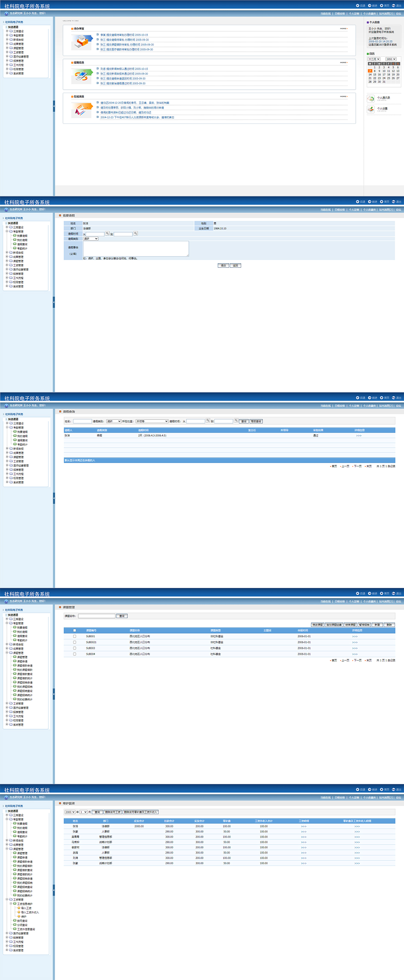Open 当前在线 in the first page's top menu
404x980 pixels.
[325, 14]
